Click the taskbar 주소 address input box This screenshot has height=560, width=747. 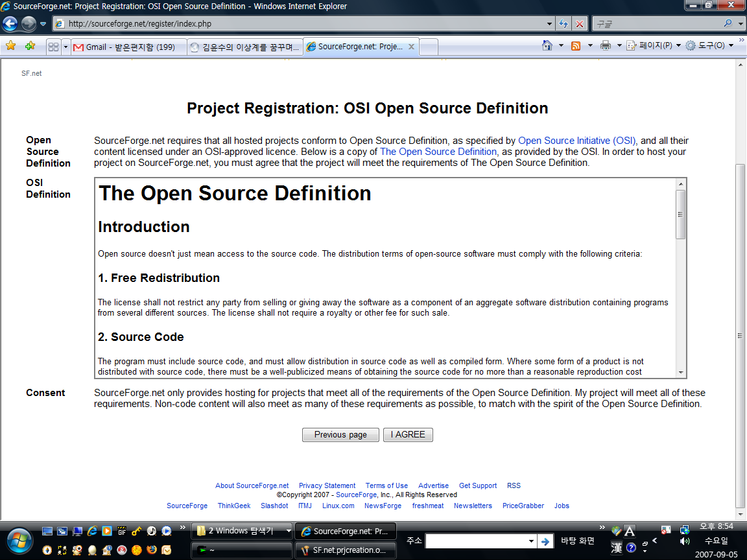[x=480, y=541]
